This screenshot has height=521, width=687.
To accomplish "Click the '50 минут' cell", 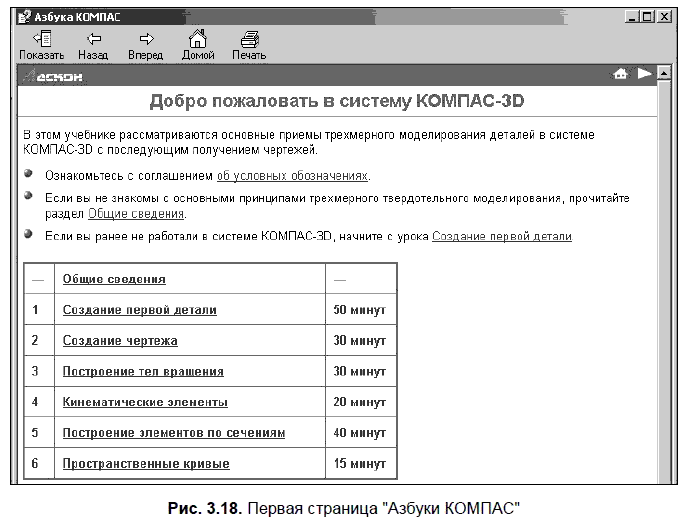I will coord(361,309).
